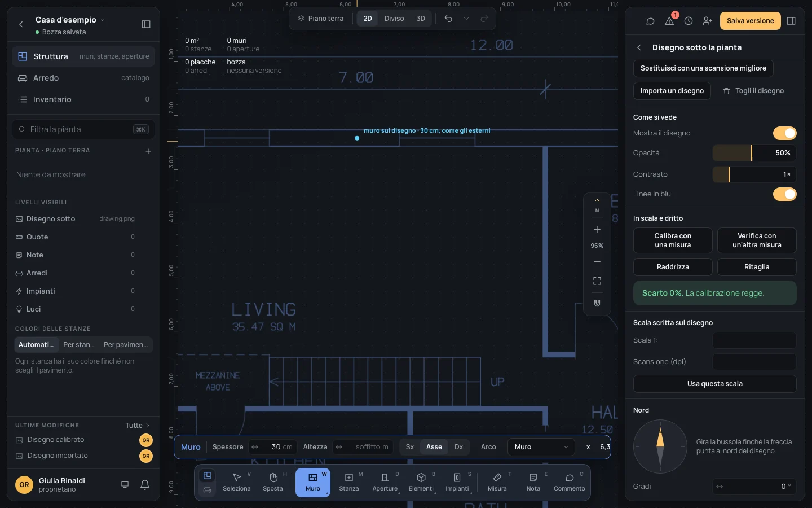Click Usa questa scala
This screenshot has height=508, width=812.
click(715, 384)
